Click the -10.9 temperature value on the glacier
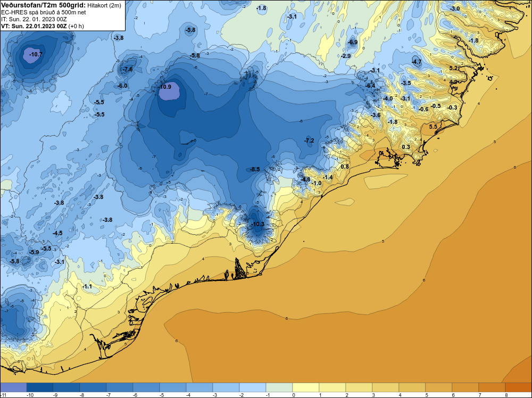 tap(165, 87)
